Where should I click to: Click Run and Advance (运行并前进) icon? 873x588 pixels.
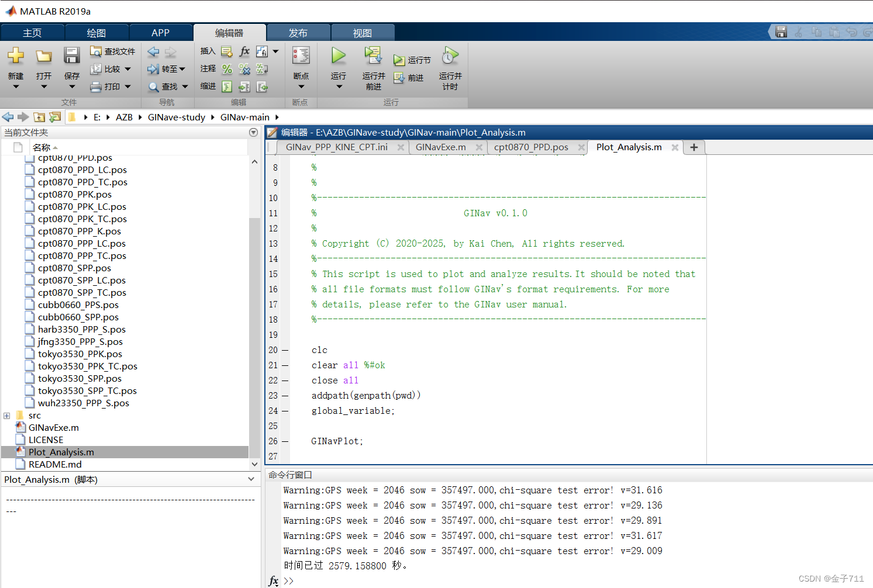point(373,56)
